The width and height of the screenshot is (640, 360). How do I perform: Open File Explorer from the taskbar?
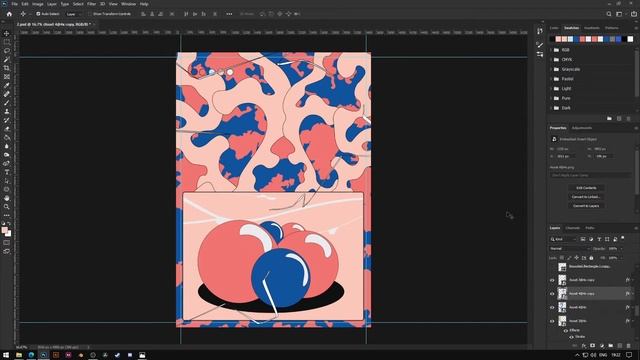pos(19,355)
